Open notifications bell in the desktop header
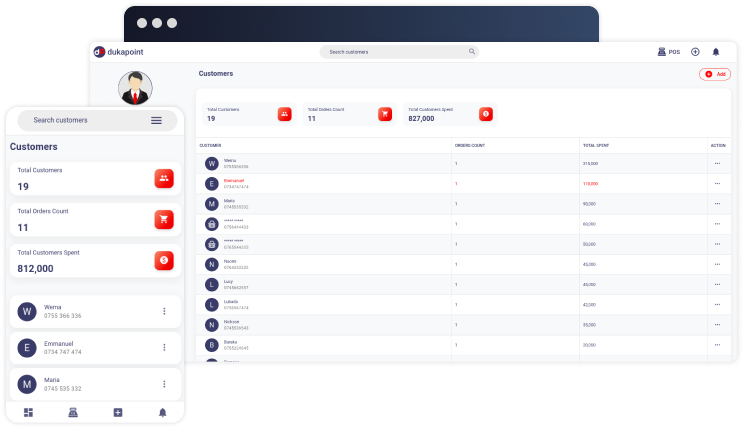 click(x=716, y=52)
